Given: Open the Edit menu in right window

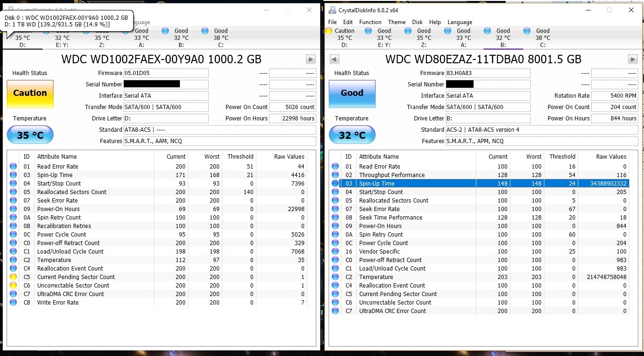Looking at the screenshot, I should coord(348,22).
